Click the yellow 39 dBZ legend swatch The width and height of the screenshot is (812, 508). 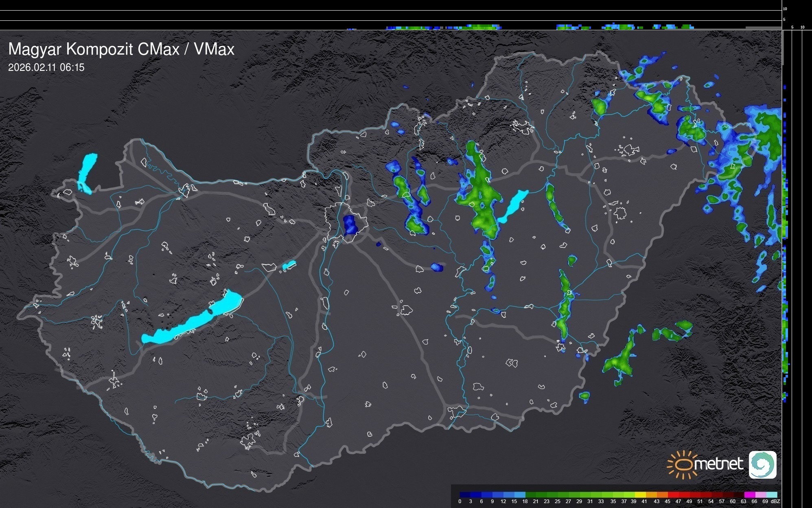pyautogui.click(x=640, y=495)
